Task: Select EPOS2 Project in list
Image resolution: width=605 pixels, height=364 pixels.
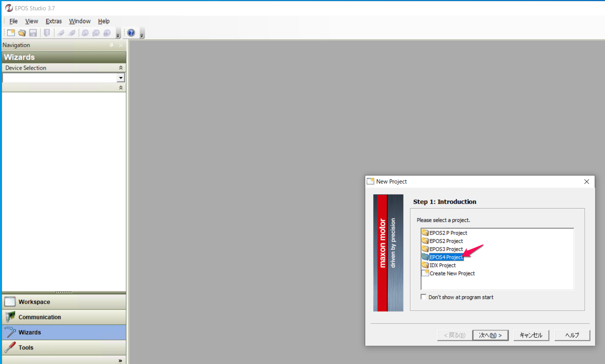Action: [446, 241]
